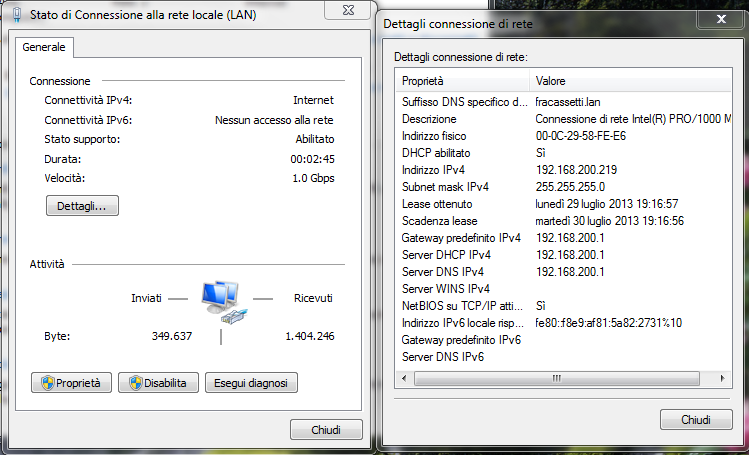Run Esegui diagnosi troubleshooter
This screenshot has height=455, width=749.
251,383
